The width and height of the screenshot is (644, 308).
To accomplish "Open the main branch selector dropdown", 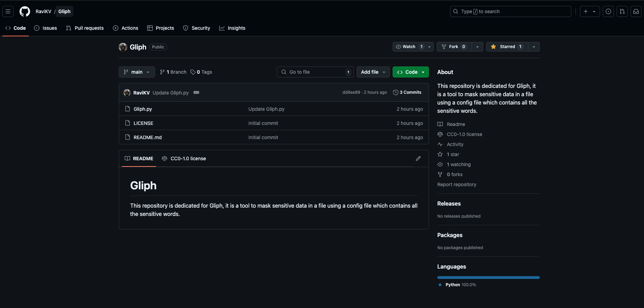I will point(137,72).
